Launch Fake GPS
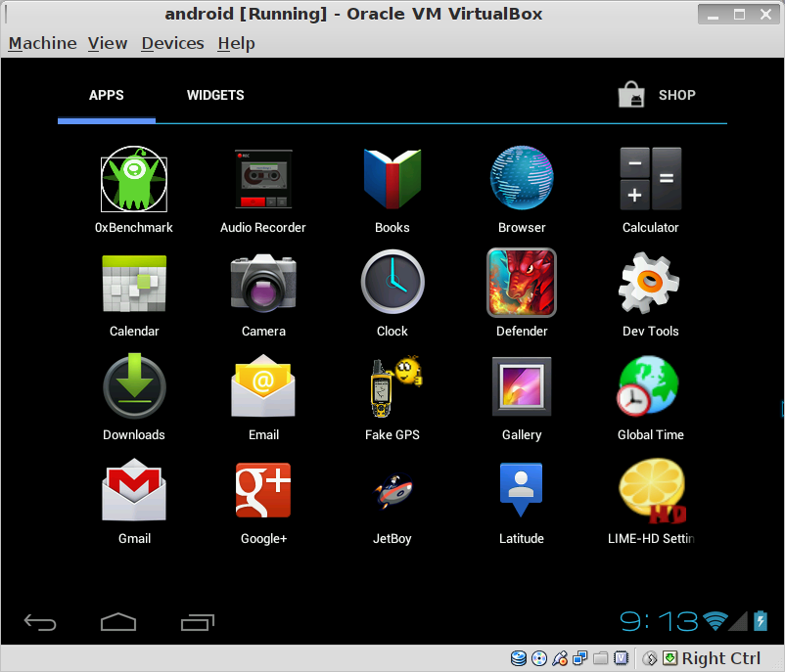The height and width of the screenshot is (672, 785). coord(392,385)
